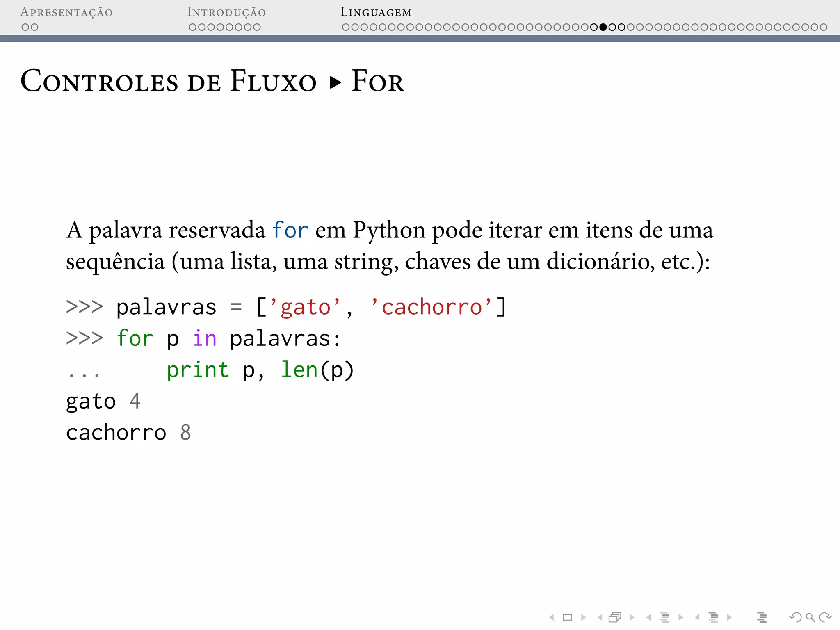This screenshot has width=840, height=630.
Task: Click the section lines navigation icon
Action: [714, 617]
